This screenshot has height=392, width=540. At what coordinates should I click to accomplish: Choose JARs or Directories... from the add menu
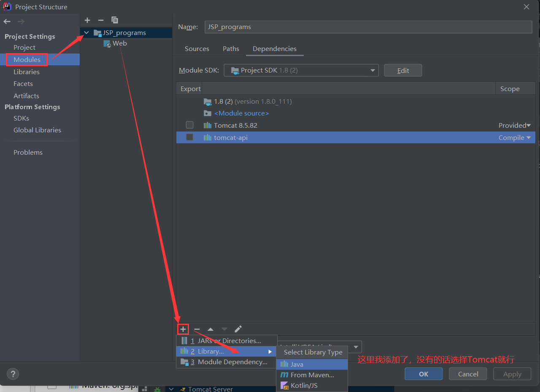[x=227, y=341]
